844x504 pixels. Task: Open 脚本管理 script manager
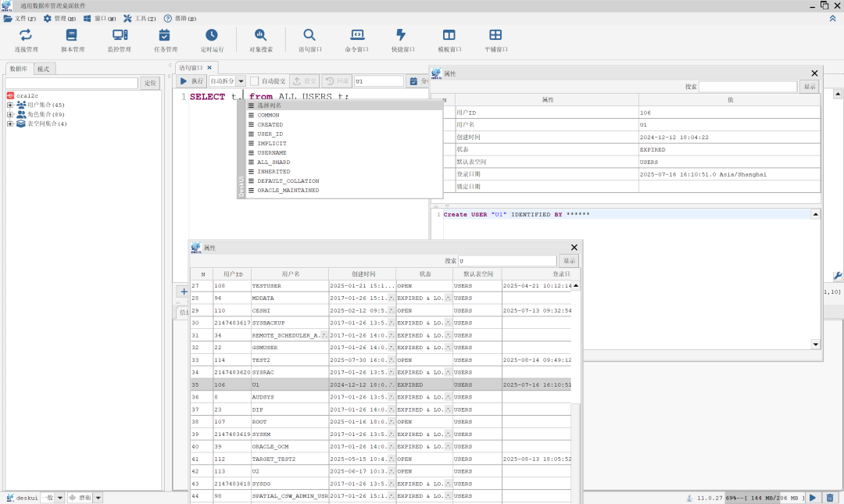(x=72, y=41)
